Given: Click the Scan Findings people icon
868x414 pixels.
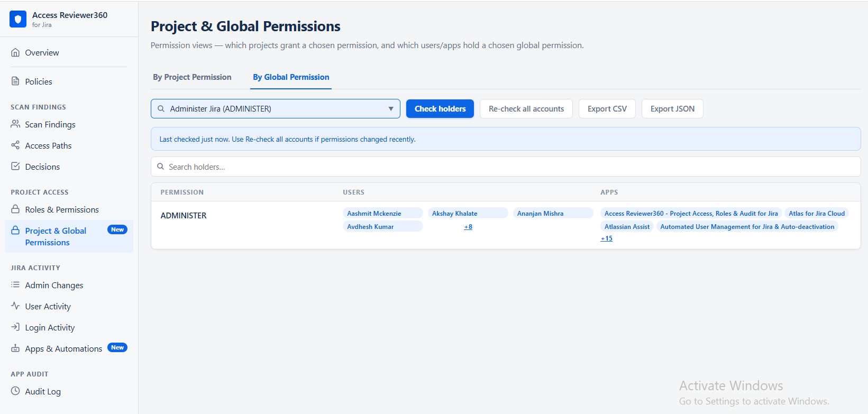Looking at the screenshot, I should point(15,124).
